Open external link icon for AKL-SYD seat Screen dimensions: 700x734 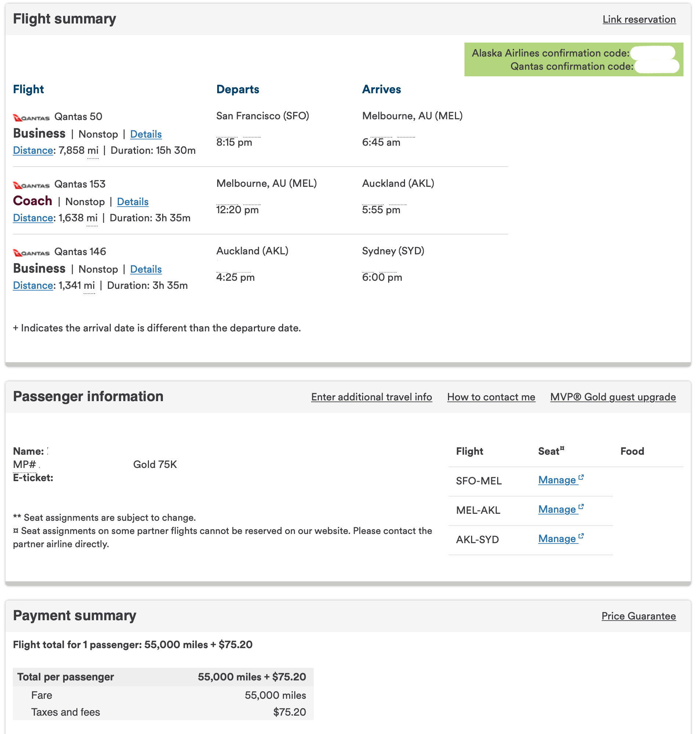tap(581, 537)
